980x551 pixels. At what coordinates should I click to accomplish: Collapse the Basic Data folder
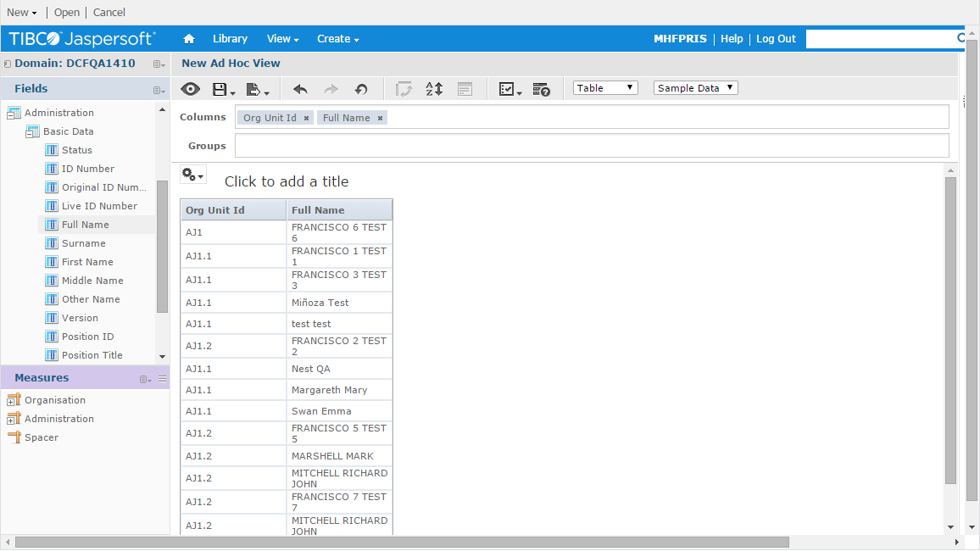32,132
